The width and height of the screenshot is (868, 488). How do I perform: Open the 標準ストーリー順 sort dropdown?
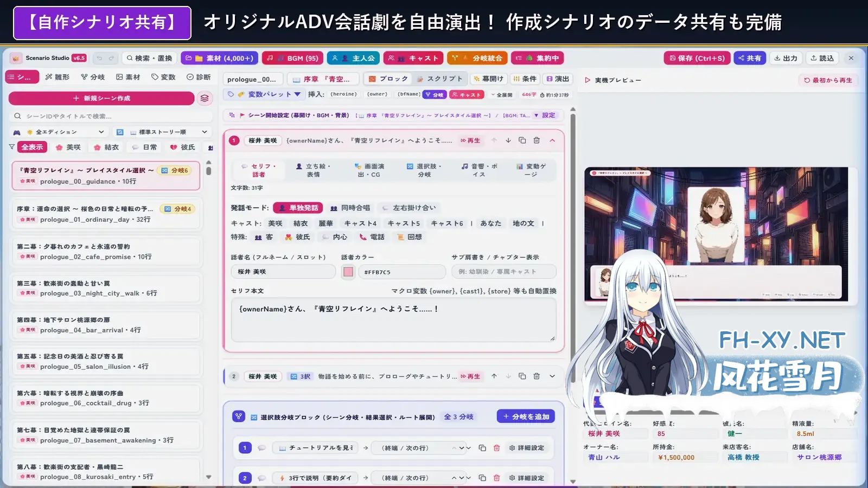tap(162, 132)
